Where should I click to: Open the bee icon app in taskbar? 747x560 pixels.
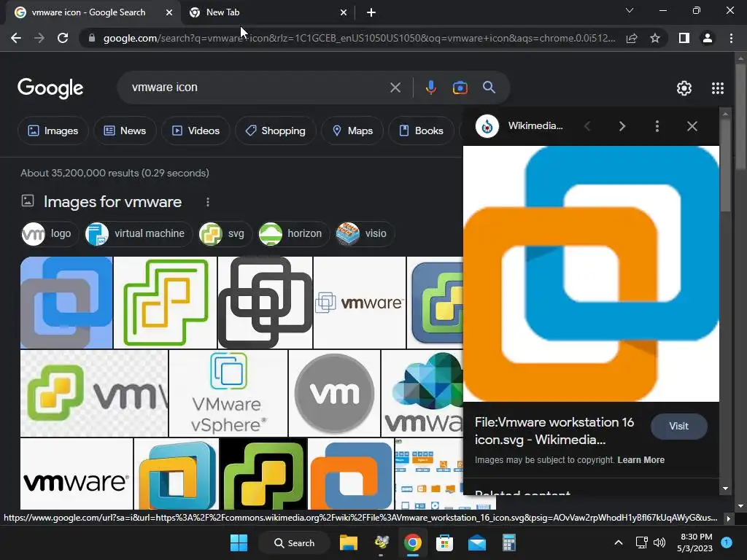click(381, 542)
